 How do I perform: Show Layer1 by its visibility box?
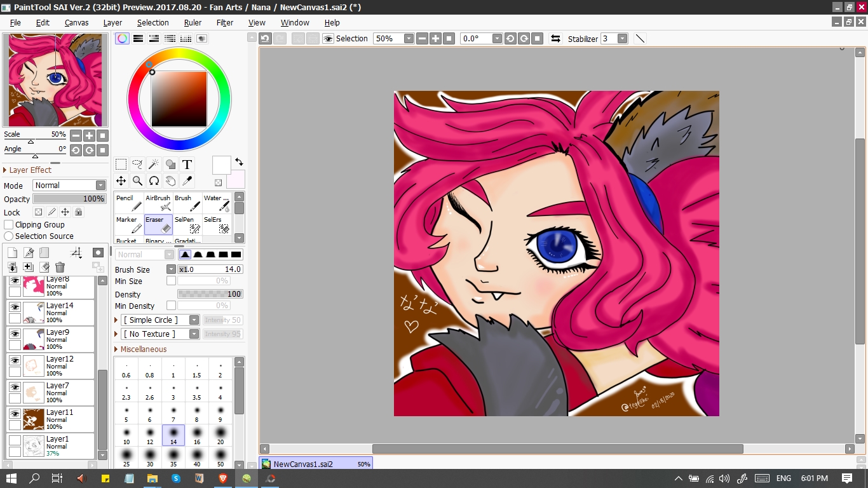(x=15, y=440)
